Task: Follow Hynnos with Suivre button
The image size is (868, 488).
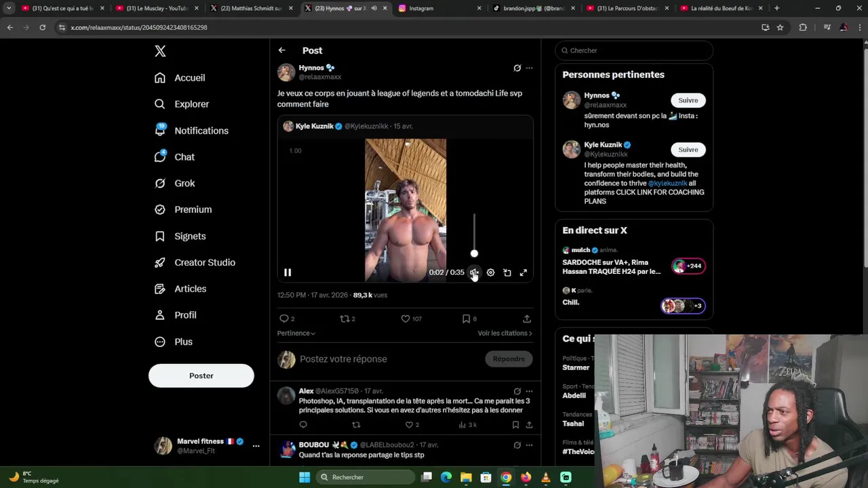Action: [x=688, y=100]
